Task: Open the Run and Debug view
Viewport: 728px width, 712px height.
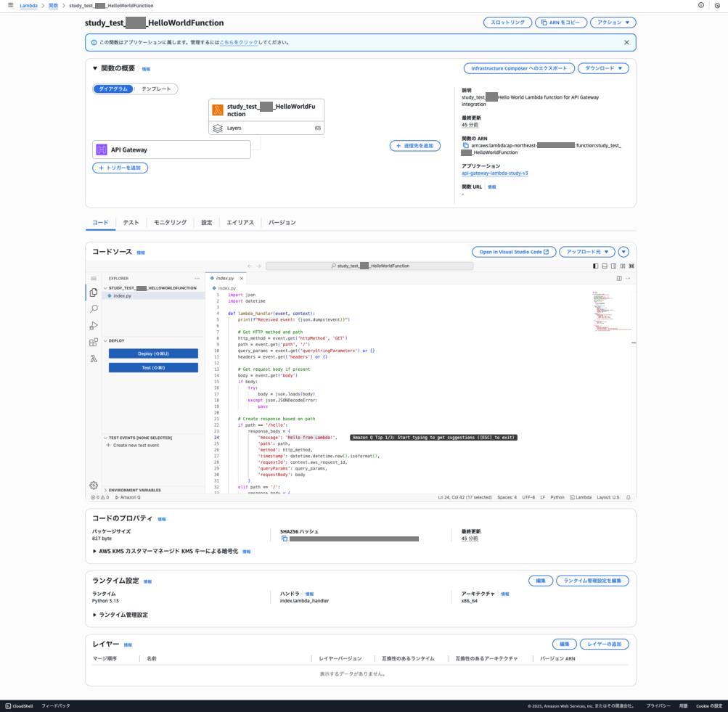Action: pos(94,326)
